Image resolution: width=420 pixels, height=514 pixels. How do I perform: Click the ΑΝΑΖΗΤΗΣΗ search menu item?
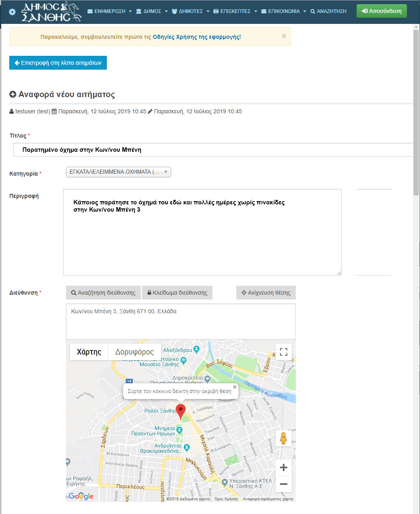tap(328, 11)
